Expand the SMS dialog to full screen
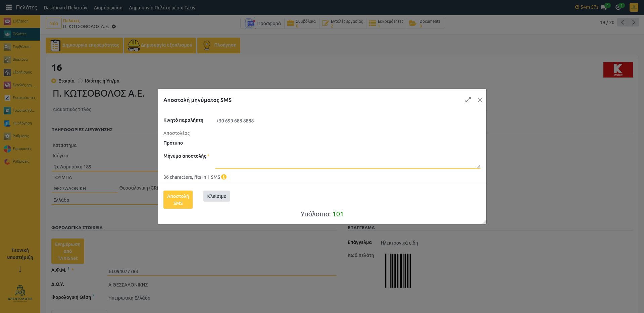 pyautogui.click(x=468, y=100)
